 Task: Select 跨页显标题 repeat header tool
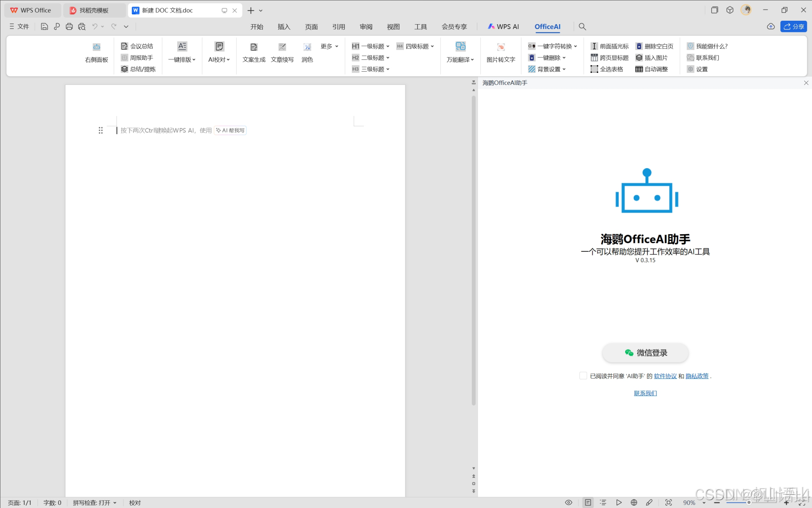(609, 57)
